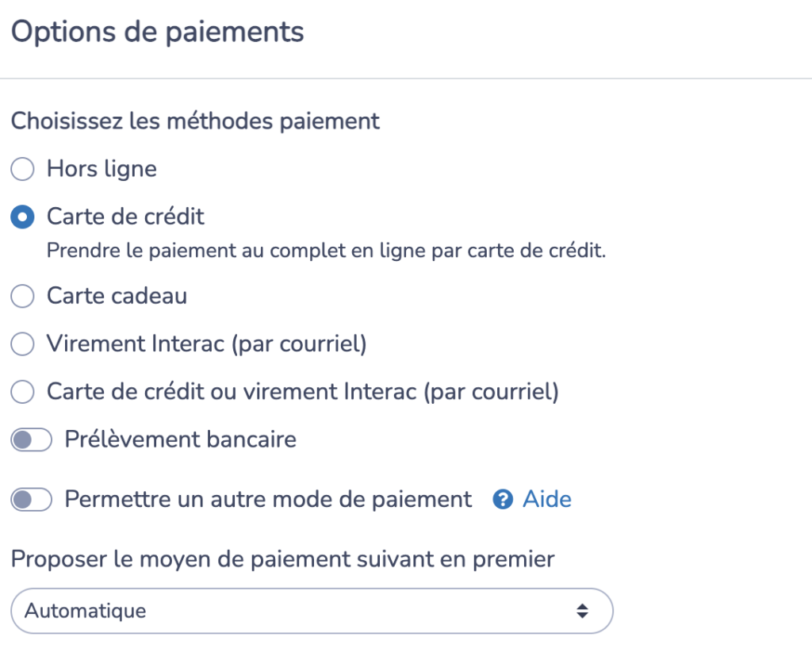Click the "Carte cadeau" label text
Screen dimensions: 812x664
(117, 297)
